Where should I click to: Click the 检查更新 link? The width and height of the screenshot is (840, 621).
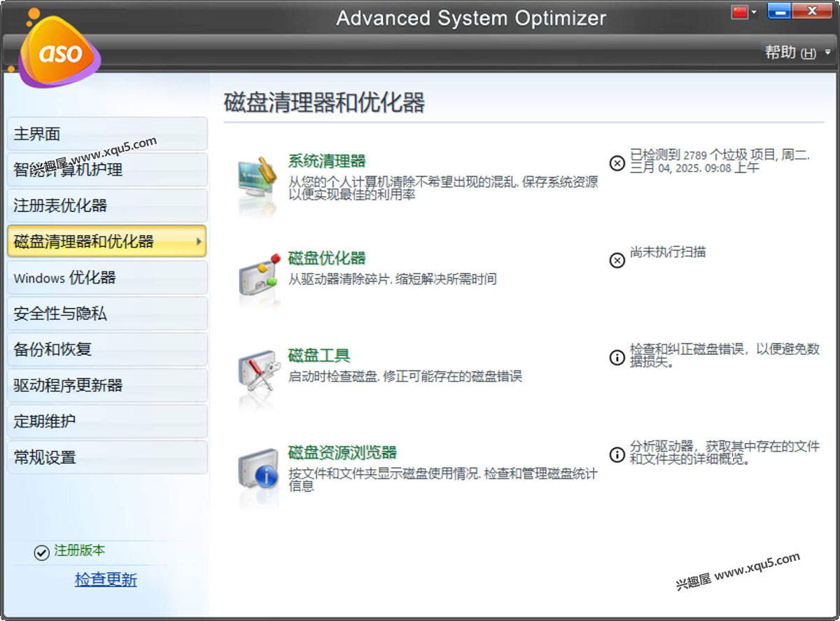click(106, 580)
